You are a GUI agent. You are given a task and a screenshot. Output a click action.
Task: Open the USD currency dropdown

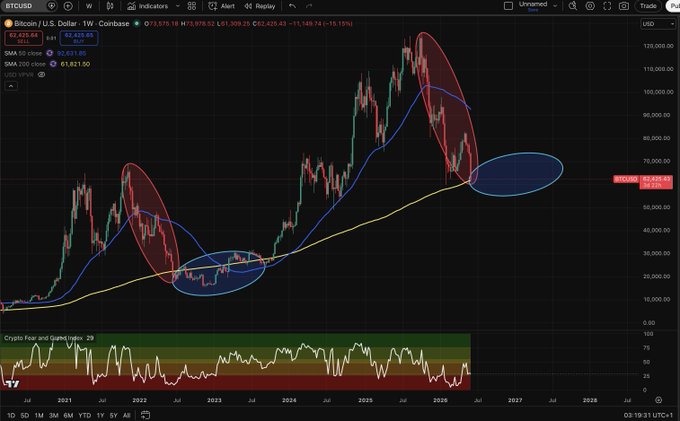pos(657,24)
